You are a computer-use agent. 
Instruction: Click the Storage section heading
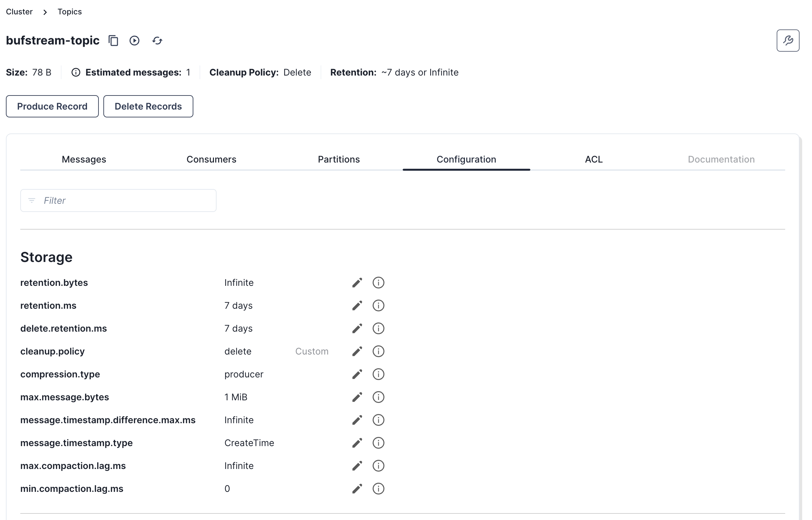pyautogui.click(x=46, y=257)
